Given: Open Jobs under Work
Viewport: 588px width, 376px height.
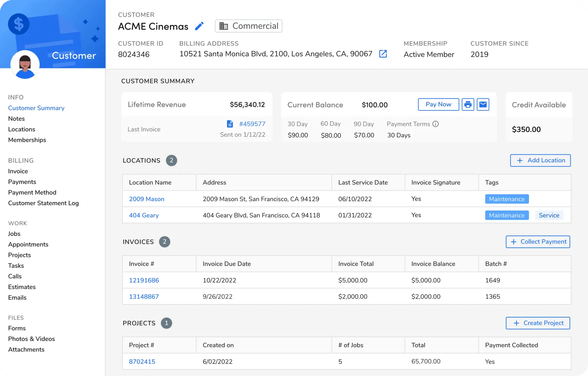Looking at the screenshot, I should [x=14, y=234].
